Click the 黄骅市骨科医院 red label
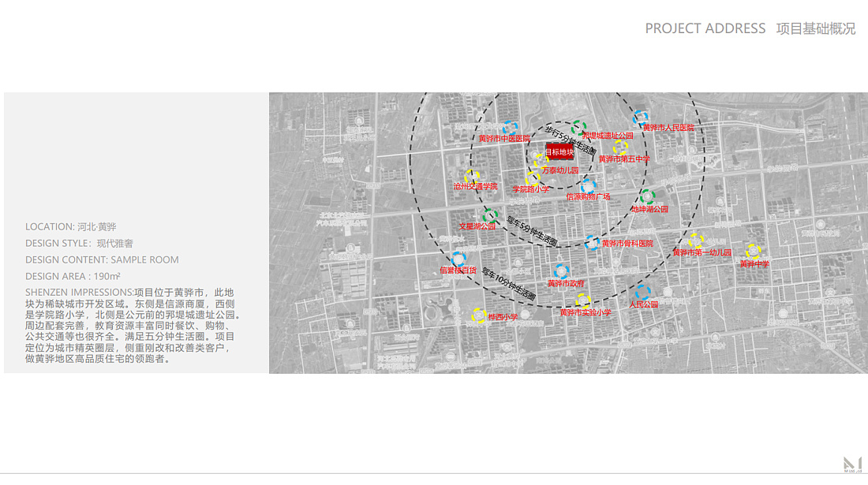Image resolution: width=868 pixels, height=485 pixels. pos(627,244)
